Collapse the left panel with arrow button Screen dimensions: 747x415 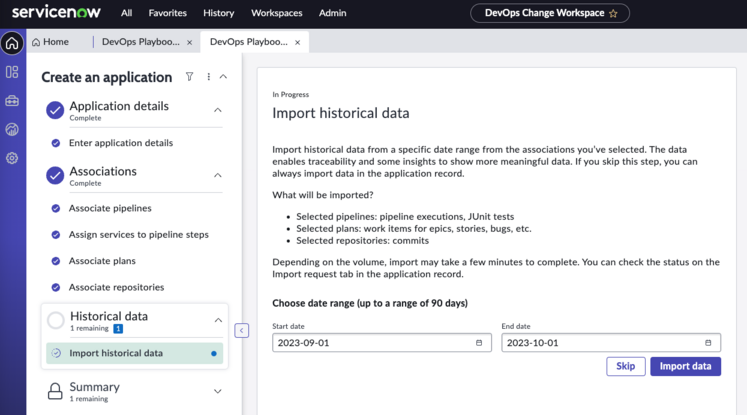point(242,330)
